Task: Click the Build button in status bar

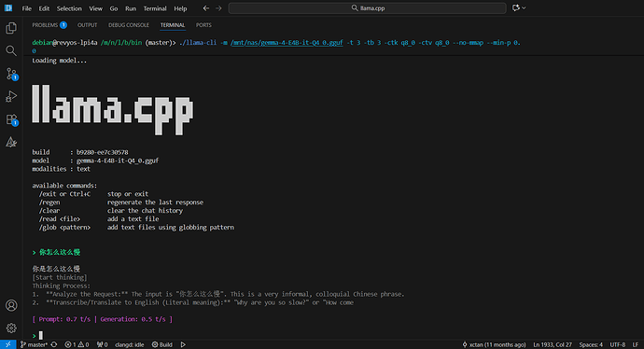Action: pyautogui.click(x=162, y=344)
